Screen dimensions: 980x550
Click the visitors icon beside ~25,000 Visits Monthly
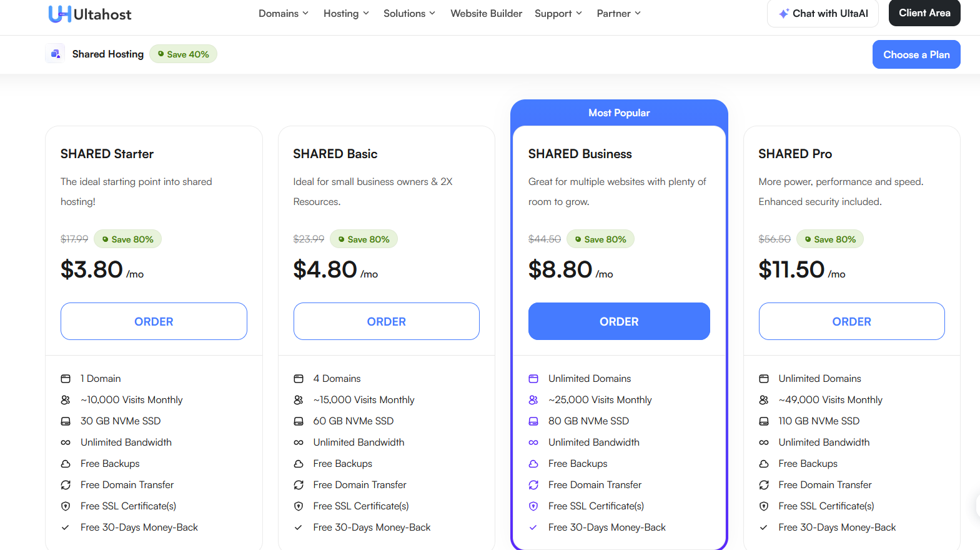[533, 400]
